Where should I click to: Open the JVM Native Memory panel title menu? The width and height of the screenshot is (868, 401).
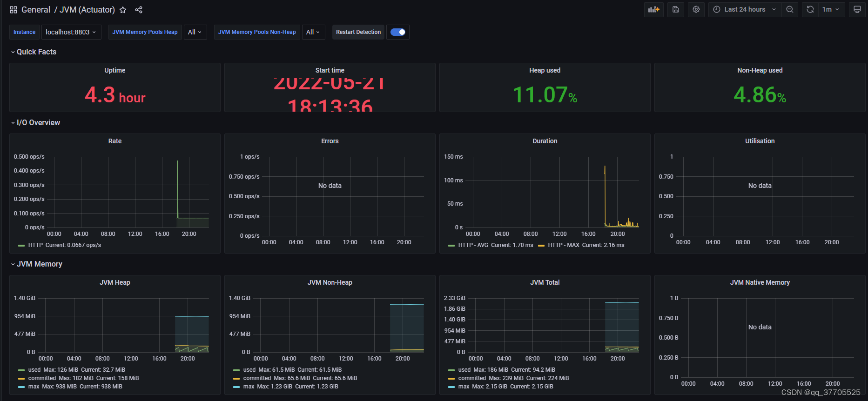[x=760, y=282]
